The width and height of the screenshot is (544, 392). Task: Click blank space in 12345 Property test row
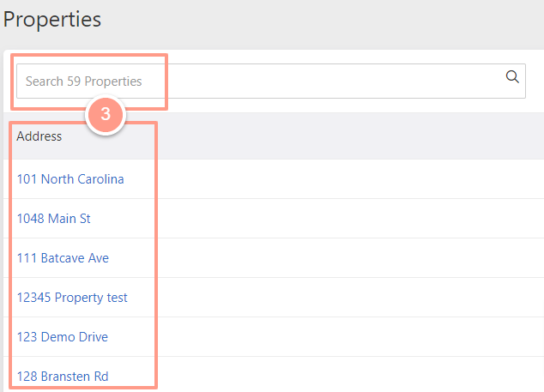347,298
